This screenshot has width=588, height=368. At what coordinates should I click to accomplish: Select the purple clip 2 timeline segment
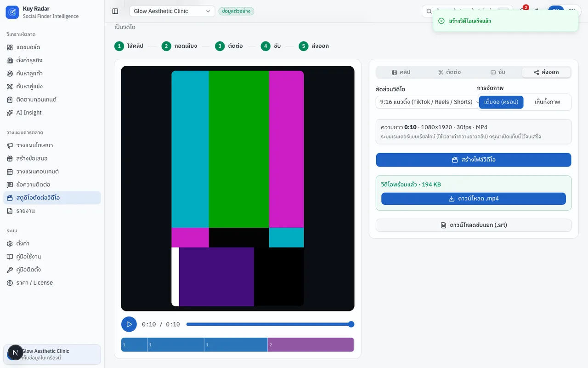tap(311, 345)
